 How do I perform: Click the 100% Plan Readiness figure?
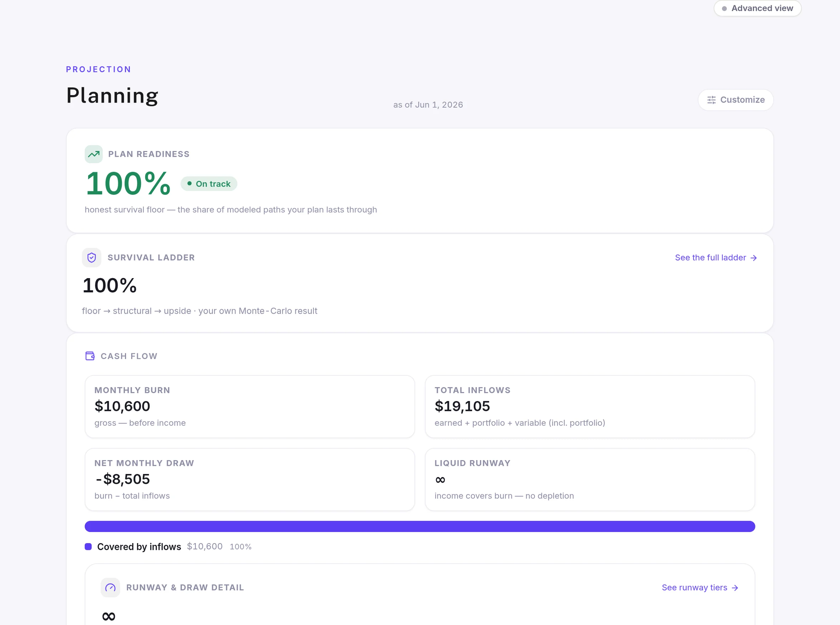[128, 183]
